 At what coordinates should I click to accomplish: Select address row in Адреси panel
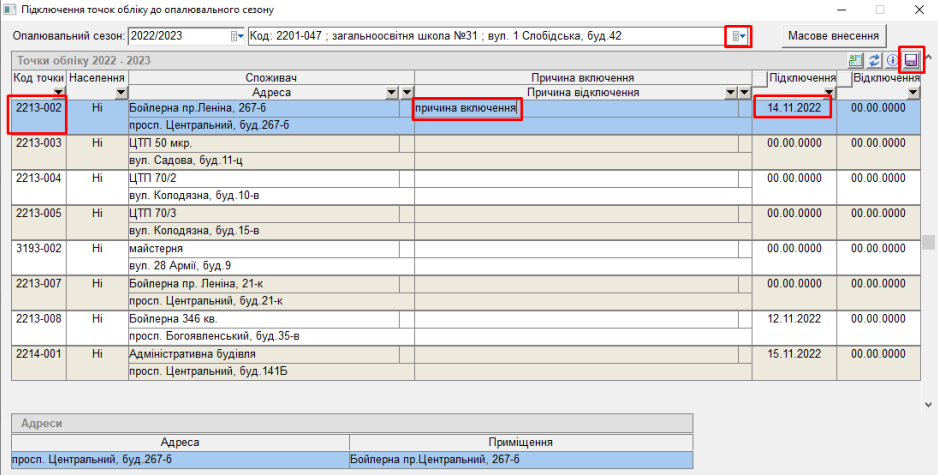coord(180,460)
